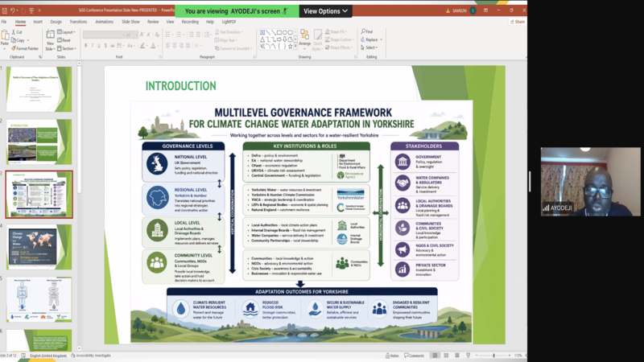Switch to Normal view in status bar
Viewport: 644px width, 362px height.
(x=435, y=356)
